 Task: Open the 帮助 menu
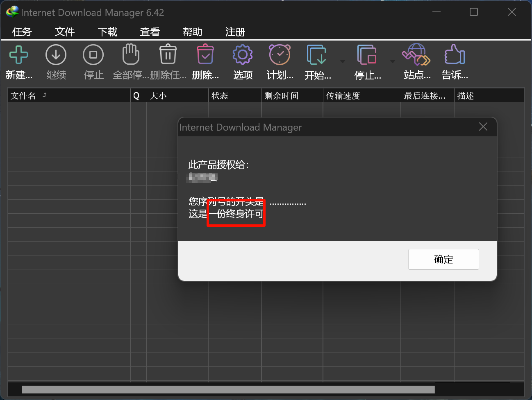[193, 32]
